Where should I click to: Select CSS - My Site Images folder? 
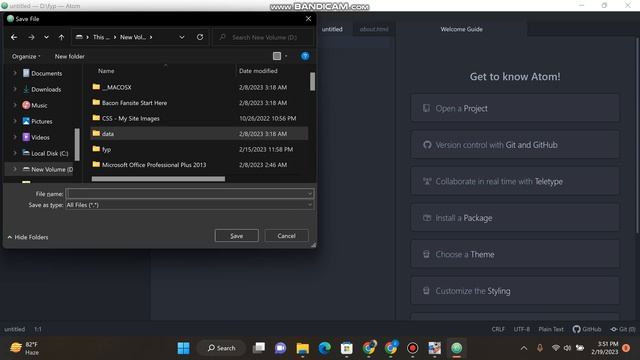(199, 118)
